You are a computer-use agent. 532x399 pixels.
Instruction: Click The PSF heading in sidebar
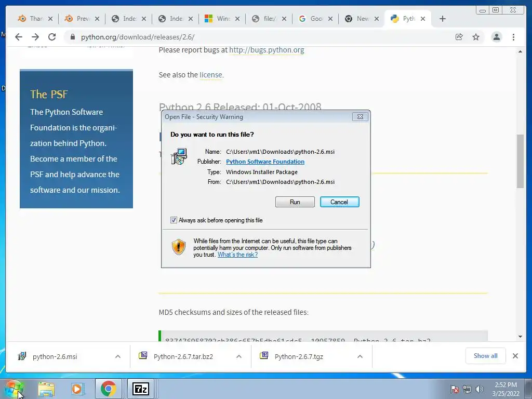(x=49, y=95)
